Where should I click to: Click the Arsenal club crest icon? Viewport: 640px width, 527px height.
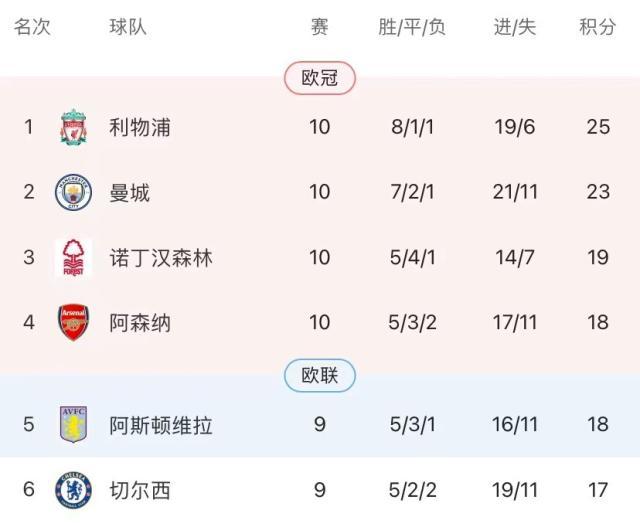click(72, 323)
